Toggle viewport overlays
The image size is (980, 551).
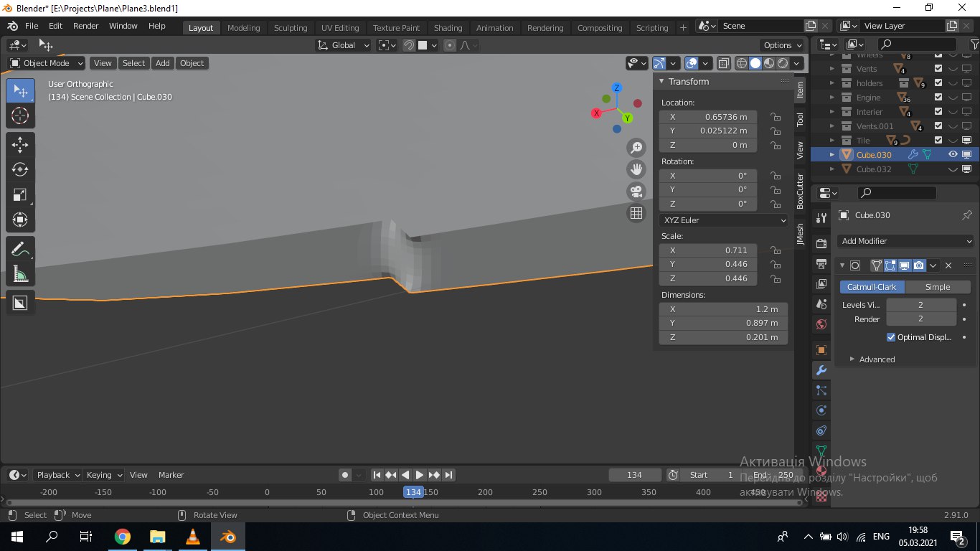pos(692,63)
